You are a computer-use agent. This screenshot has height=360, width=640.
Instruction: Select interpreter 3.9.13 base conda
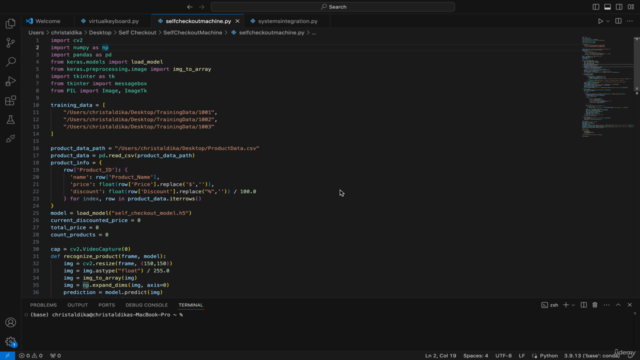[591, 356]
